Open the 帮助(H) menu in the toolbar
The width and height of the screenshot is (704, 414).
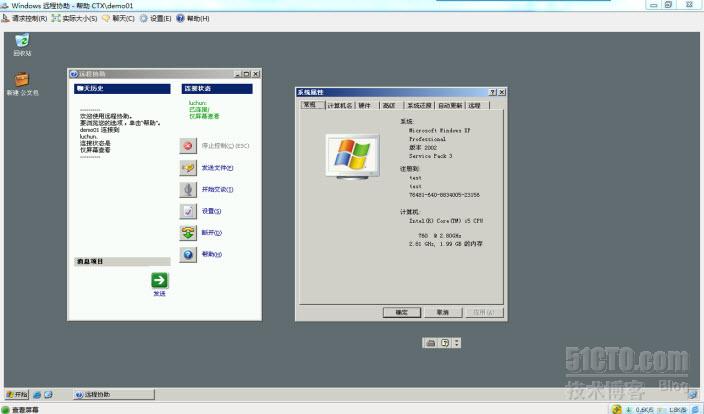pos(193,18)
